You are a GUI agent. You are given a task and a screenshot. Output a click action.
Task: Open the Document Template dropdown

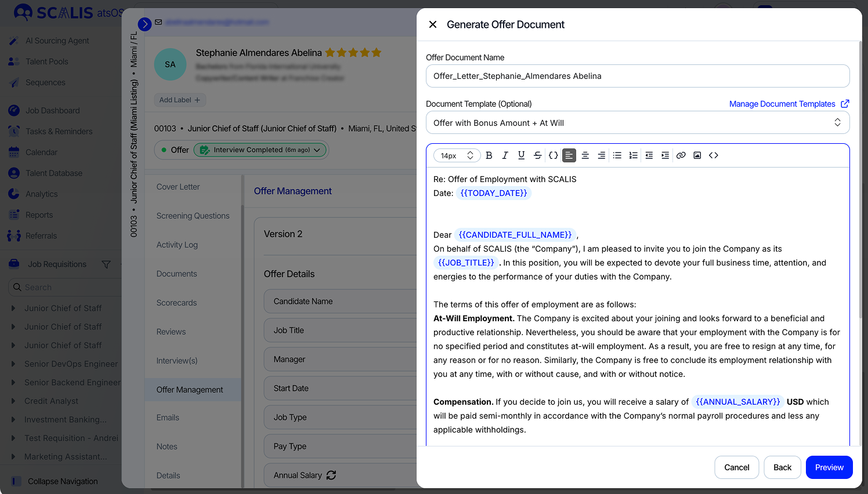(x=637, y=123)
